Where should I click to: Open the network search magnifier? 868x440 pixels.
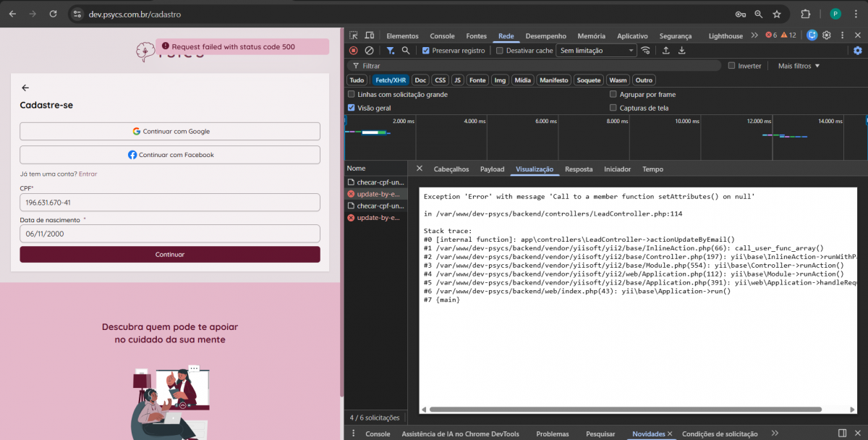(x=406, y=51)
